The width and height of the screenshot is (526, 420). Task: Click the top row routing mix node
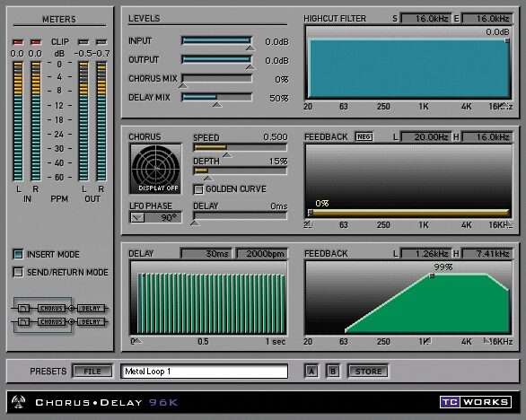71,308
